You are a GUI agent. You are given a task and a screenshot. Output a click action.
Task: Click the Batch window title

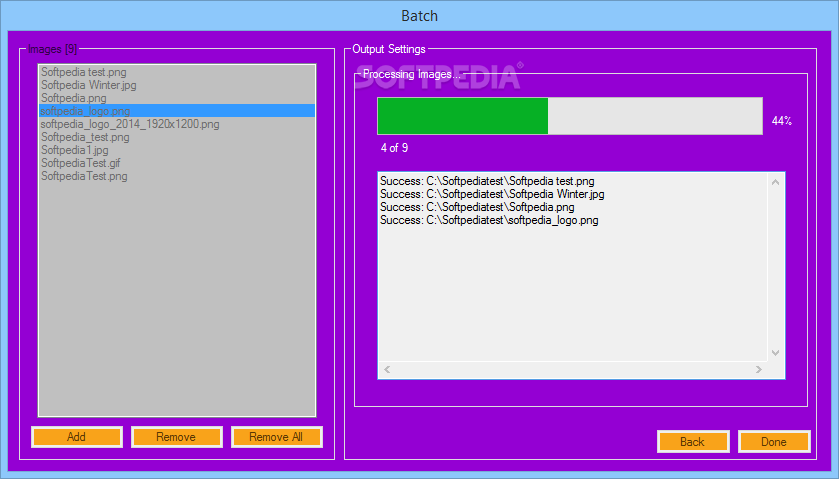coord(420,16)
